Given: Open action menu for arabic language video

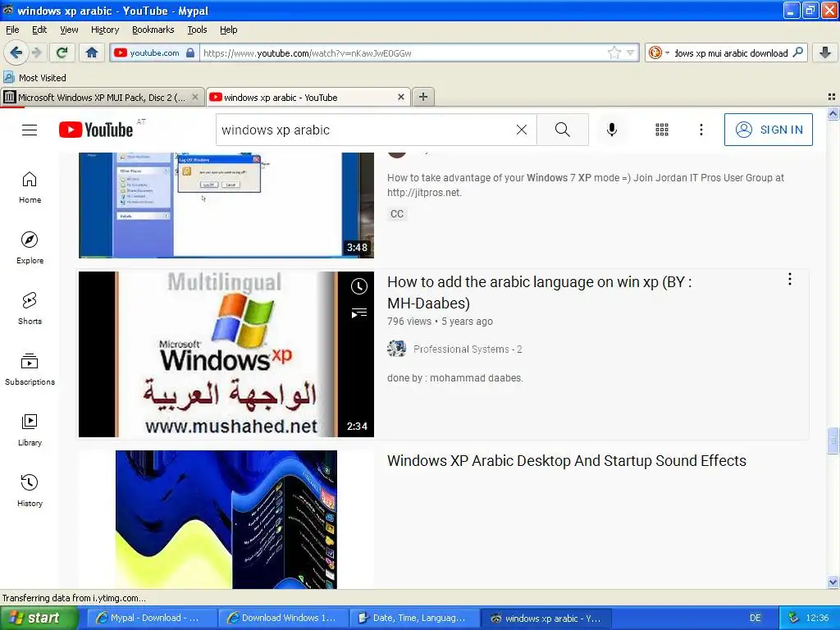Looking at the screenshot, I should (x=790, y=279).
